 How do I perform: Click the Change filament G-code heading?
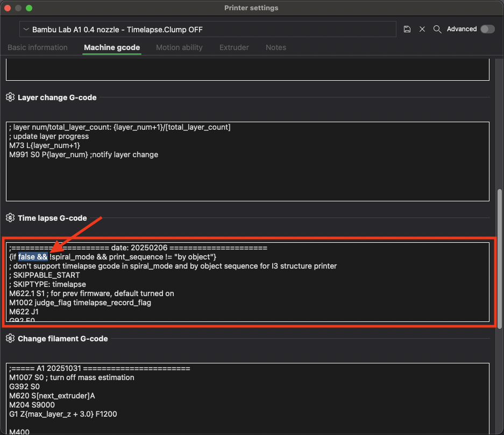click(x=63, y=339)
